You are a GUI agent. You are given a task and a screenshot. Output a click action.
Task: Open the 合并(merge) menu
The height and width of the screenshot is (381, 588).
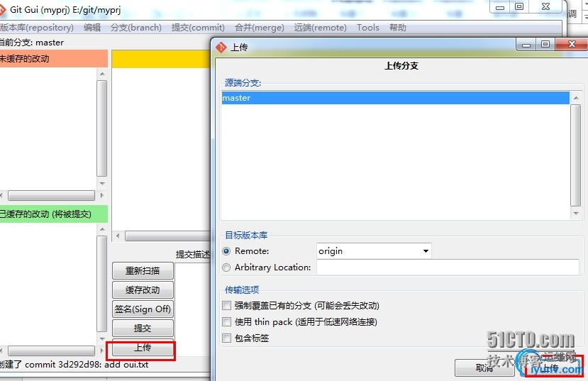(260, 28)
